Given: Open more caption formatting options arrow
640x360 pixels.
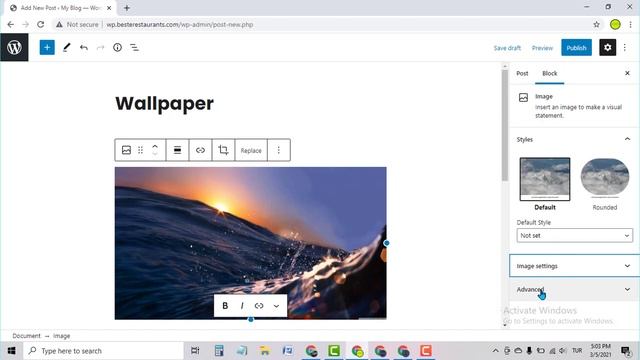Looking at the screenshot, I should (x=276, y=306).
